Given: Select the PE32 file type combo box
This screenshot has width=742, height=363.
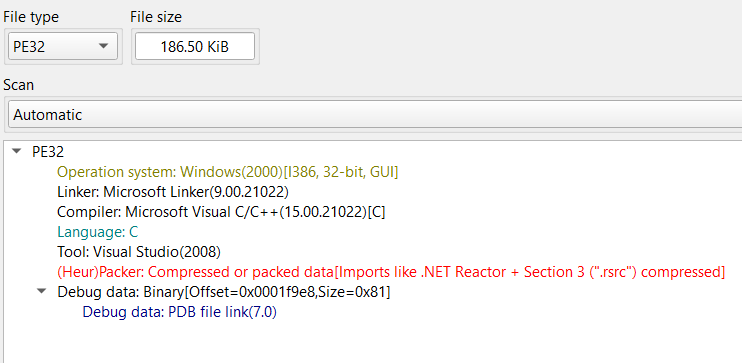Looking at the screenshot, I should pyautogui.click(x=63, y=46).
